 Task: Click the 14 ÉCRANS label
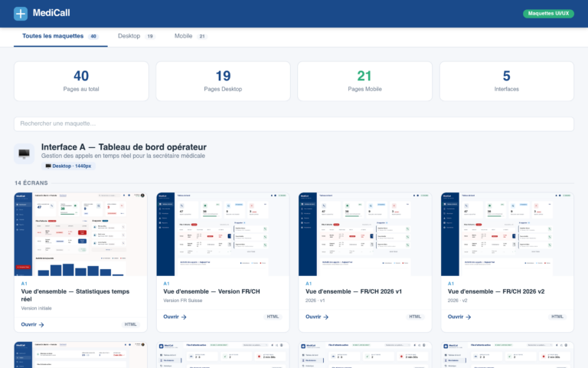click(x=31, y=183)
